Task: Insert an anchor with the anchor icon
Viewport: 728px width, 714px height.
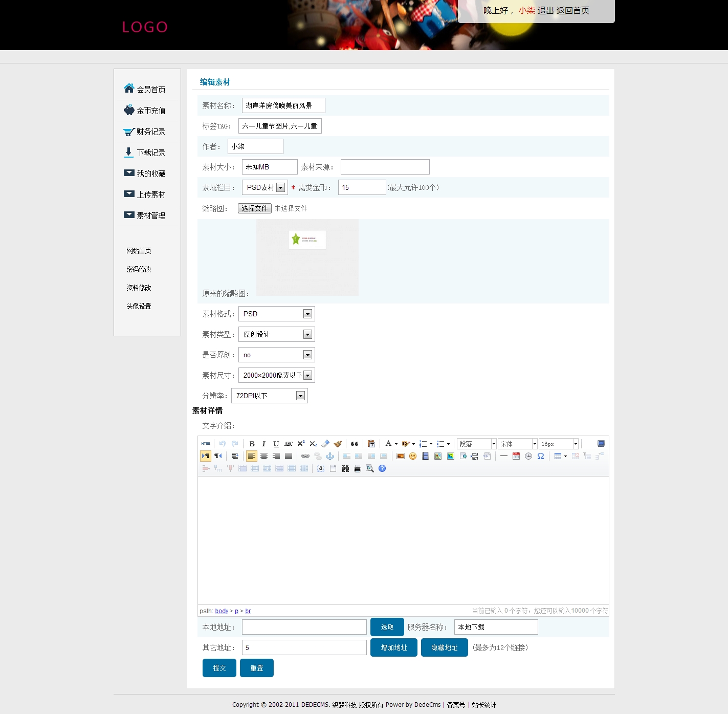Action: coord(330,456)
